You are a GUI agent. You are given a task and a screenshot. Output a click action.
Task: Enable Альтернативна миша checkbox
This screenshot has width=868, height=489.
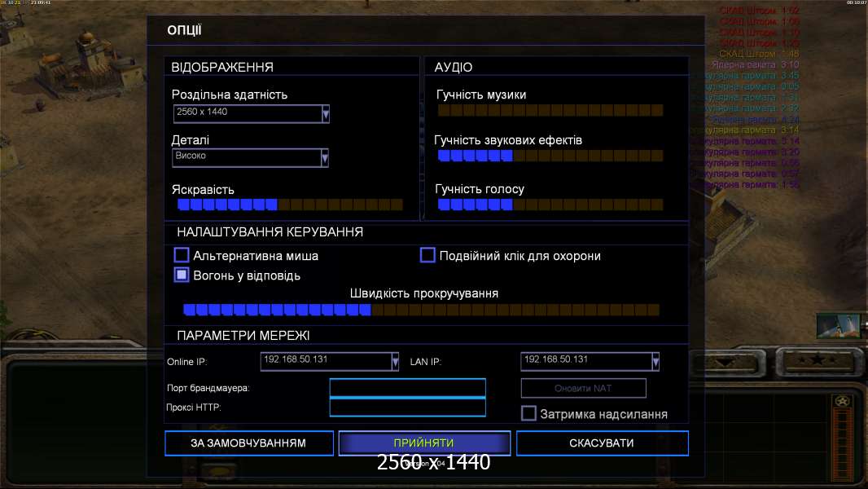click(182, 255)
